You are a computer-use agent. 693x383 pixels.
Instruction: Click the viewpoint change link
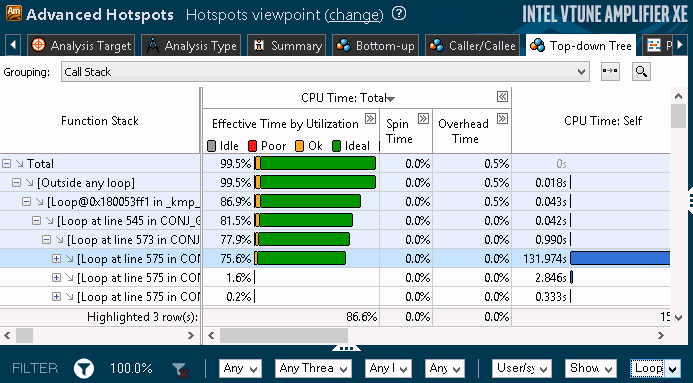coord(354,15)
